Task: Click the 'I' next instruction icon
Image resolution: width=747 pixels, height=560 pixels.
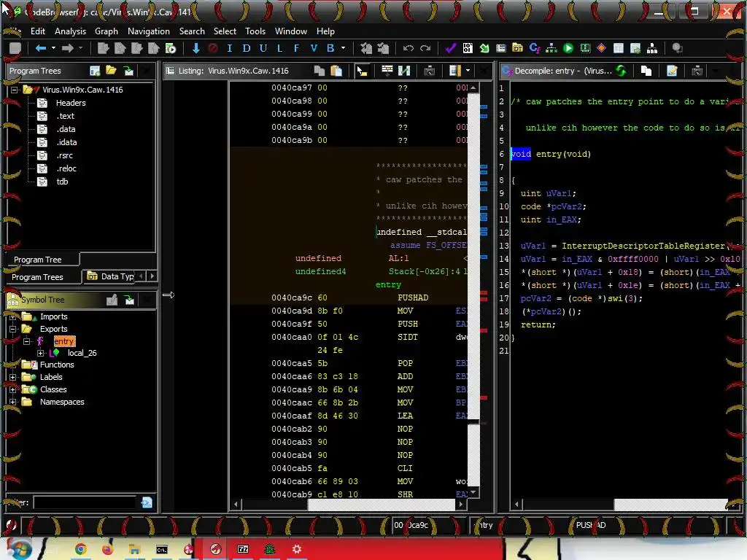Action: (230, 48)
